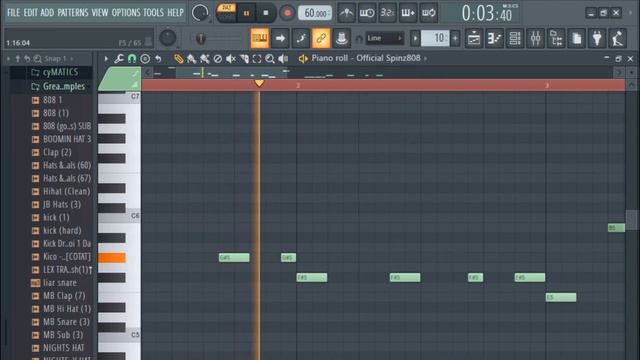Open the plugin picker plug icon
640x360 pixels.
pyautogui.click(x=597, y=38)
